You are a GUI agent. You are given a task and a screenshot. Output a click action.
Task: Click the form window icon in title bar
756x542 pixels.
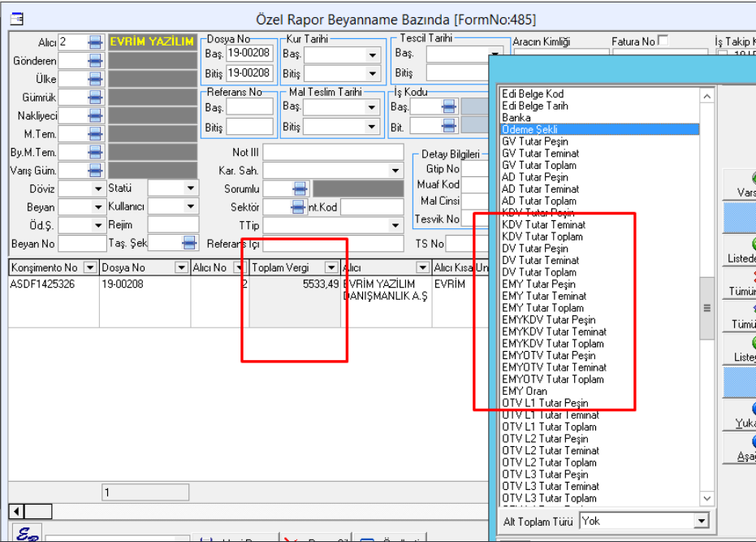[17, 19]
